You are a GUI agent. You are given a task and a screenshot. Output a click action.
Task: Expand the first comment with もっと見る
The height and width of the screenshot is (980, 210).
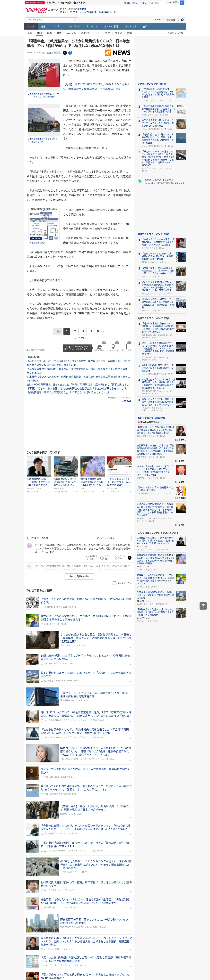click(x=48, y=552)
